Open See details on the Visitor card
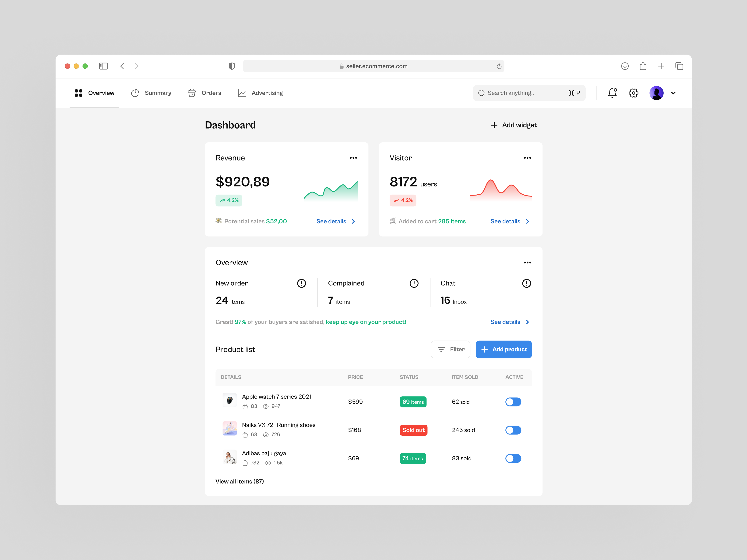 [505, 221]
